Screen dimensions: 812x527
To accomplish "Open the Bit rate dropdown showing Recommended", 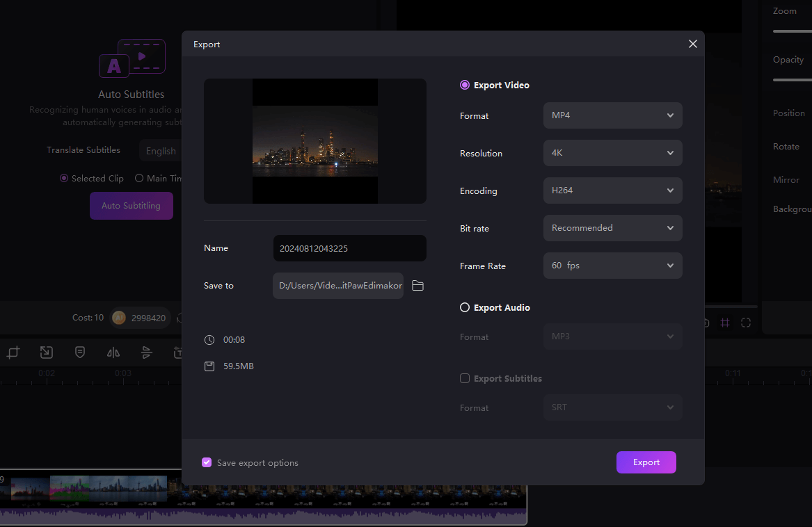I will pyautogui.click(x=612, y=228).
